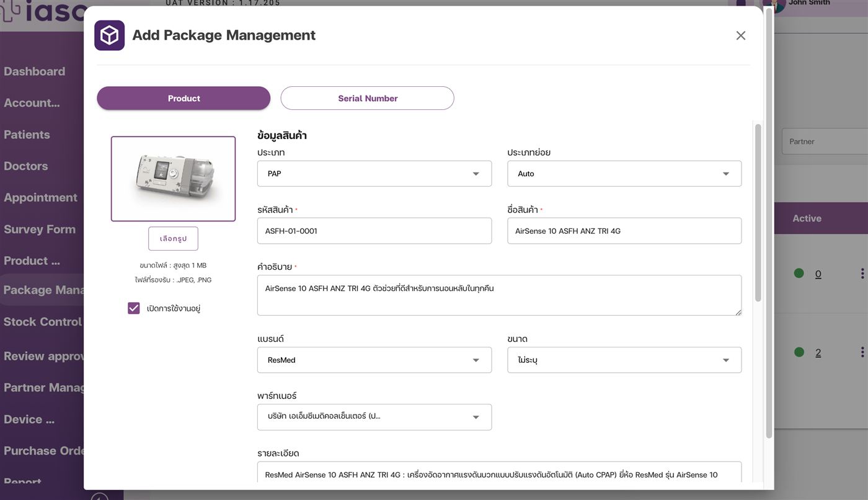
Task: Open Appointment in the sidebar
Action: click(x=41, y=198)
